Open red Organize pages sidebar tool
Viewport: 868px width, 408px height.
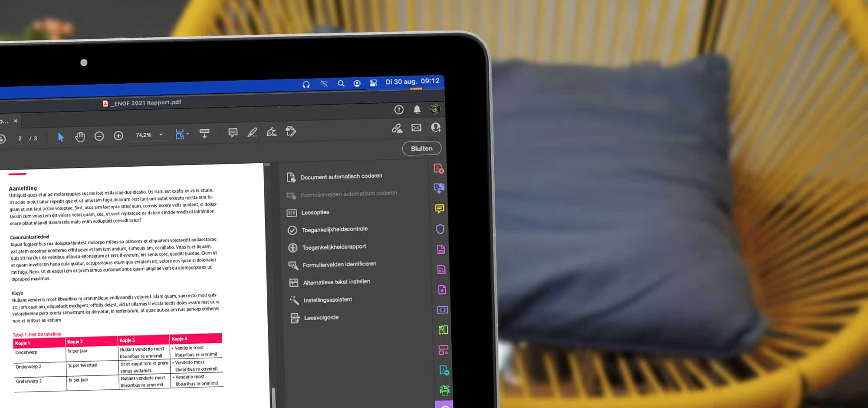click(x=443, y=350)
